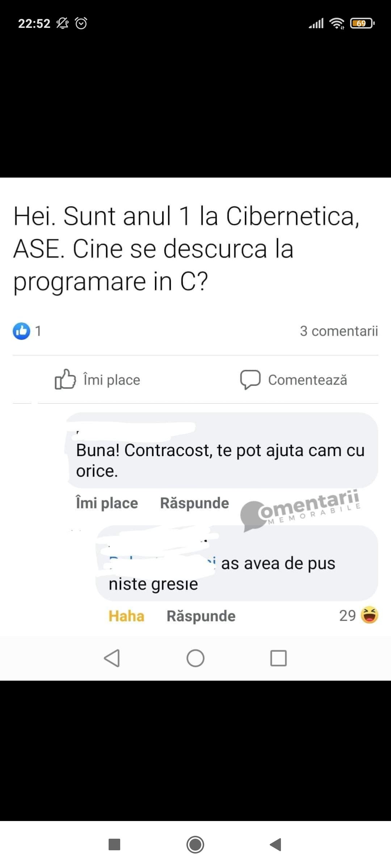Tap the Haha laughing emoji reaction
The width and height of the screenshot is (391, 868).
370,616
